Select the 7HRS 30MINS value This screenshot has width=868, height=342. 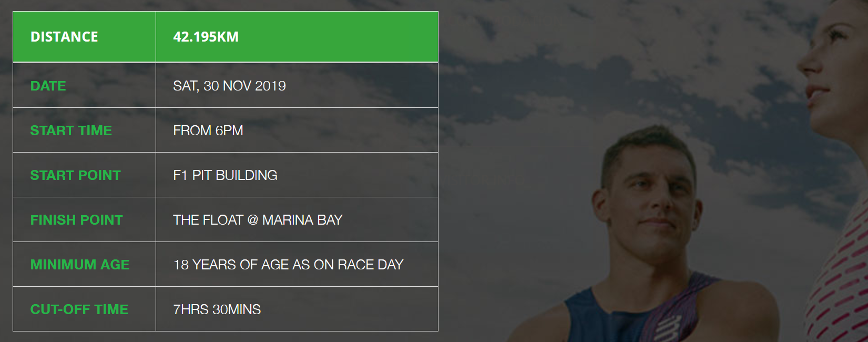click(x=217, y=309)
